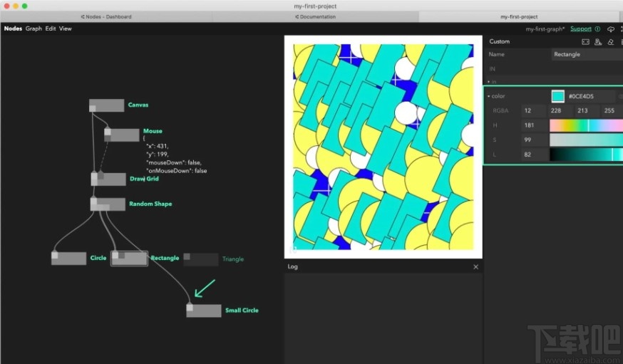Open the Support link
This screenshot has height=364, width=623.
pos(581,29)
